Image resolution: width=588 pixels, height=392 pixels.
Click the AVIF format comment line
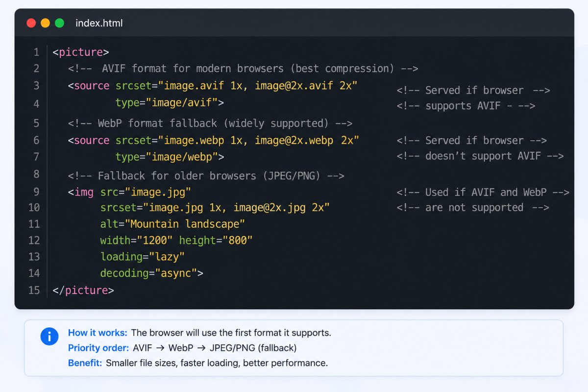[x=243, y=69]
